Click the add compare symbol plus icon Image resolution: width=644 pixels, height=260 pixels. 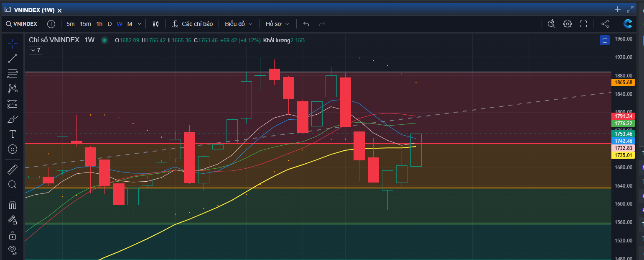pos(51,24)
